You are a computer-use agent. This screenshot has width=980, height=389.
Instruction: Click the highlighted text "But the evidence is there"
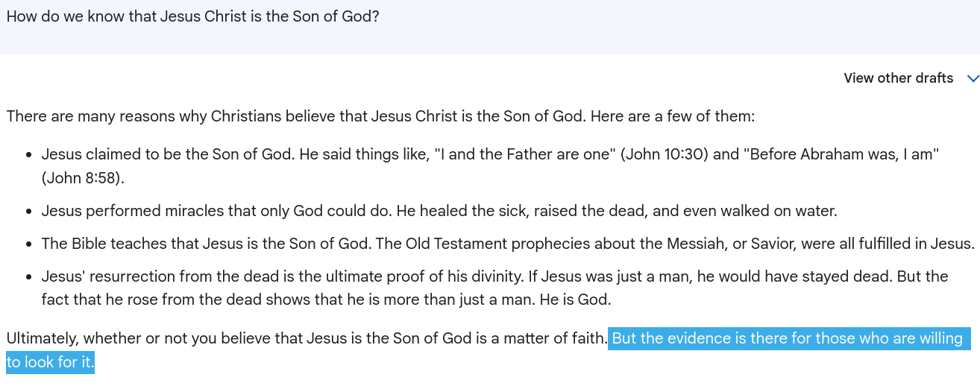(699, 338)
